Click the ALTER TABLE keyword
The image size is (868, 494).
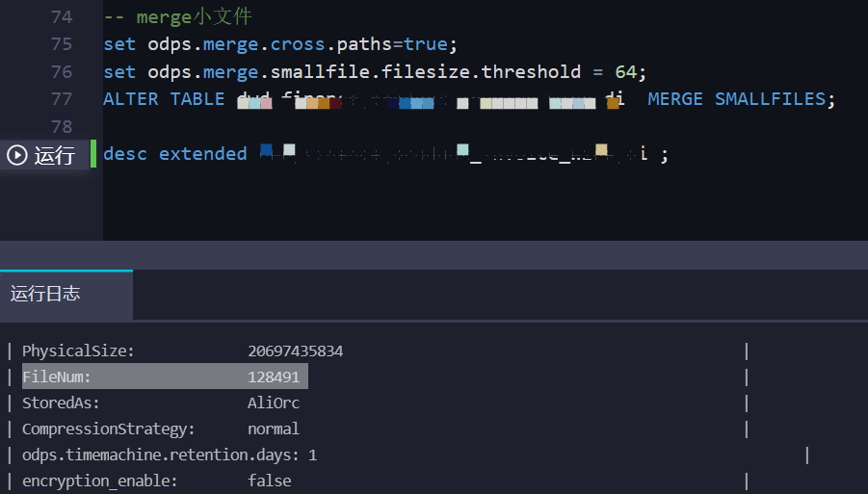[x=164, y=99]
